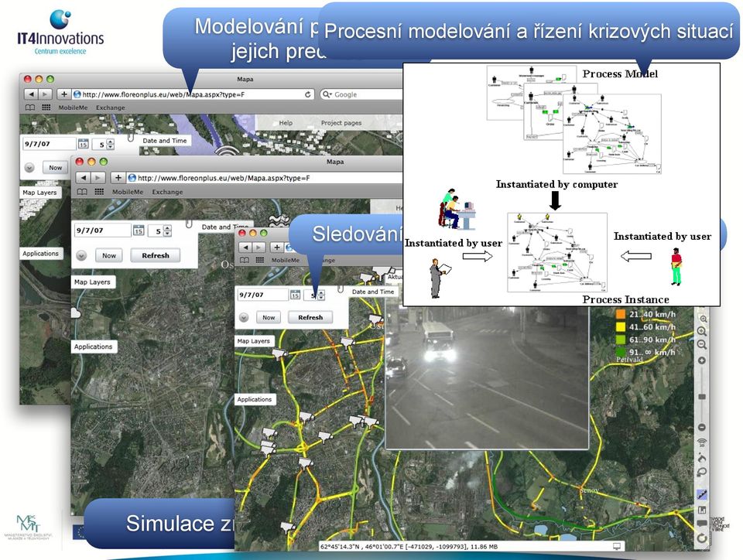Viewport: 743px width, 560px height.
Task: Click the dark green 91..∞ km/h legend swatch
Action: point(620,352)
